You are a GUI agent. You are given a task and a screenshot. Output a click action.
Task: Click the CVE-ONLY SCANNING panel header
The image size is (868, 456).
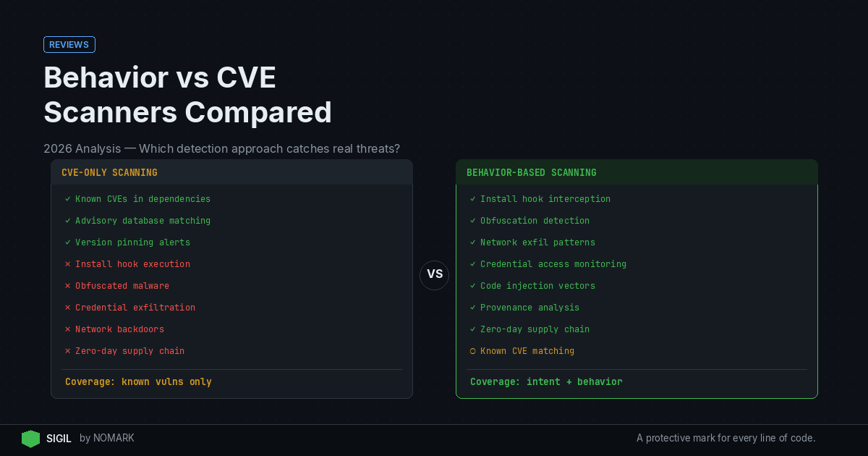231,172
